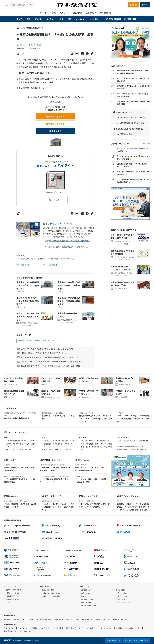Open the NIKKEI XTECH logo link
The width and height of the screenshot is (154, 644).
pos(69,556)
